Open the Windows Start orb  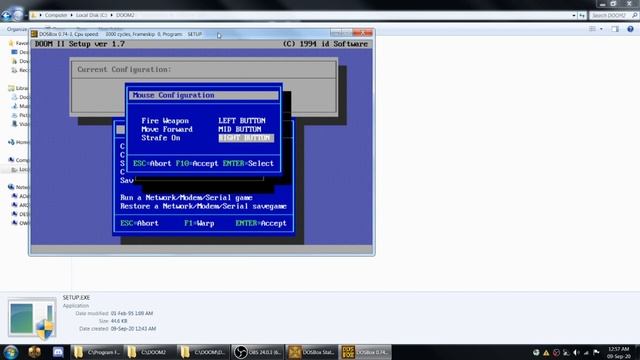click(11, 352)
